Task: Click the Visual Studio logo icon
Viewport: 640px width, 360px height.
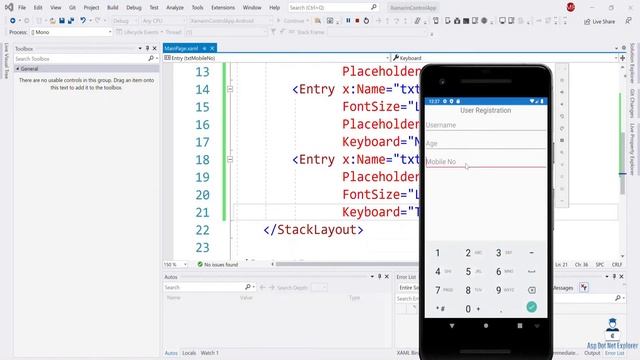Action: tap(9, 7)
